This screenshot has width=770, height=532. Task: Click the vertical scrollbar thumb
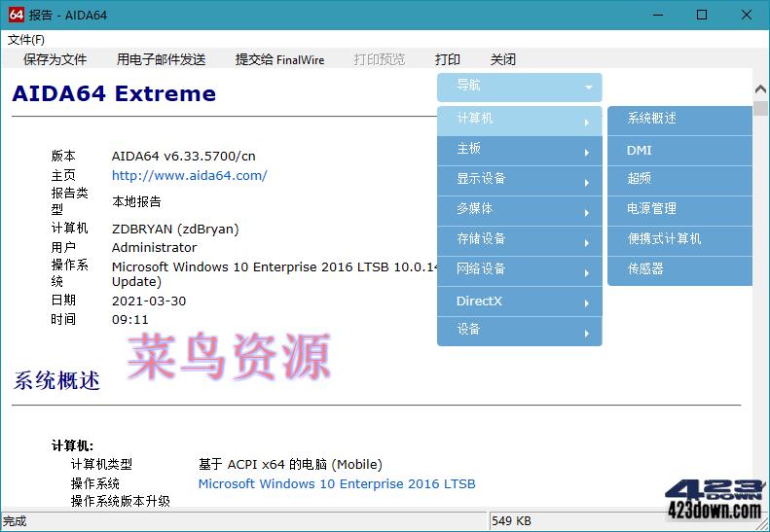[x=760, y=108]
